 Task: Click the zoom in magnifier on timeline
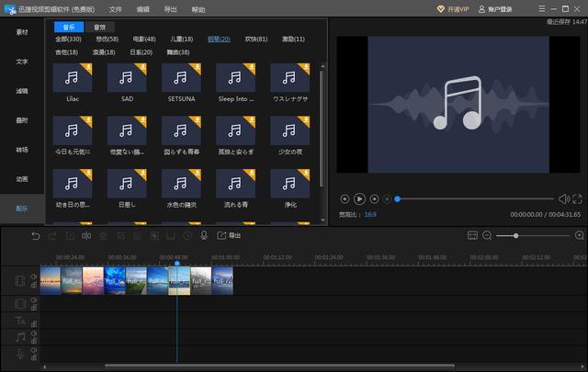pos(579,236)
